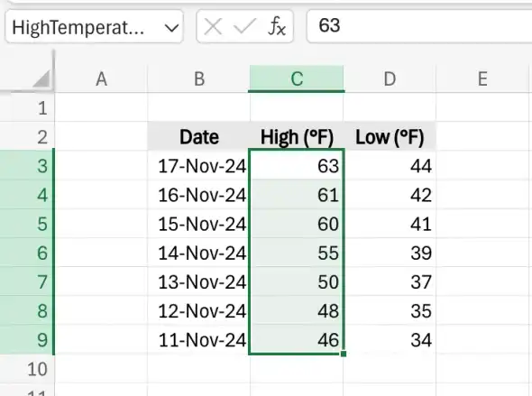Click the 15-Nov-24 date cell

198,224
